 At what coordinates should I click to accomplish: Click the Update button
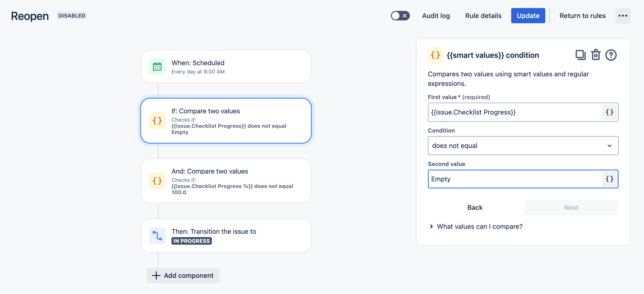tap(528, 16)
